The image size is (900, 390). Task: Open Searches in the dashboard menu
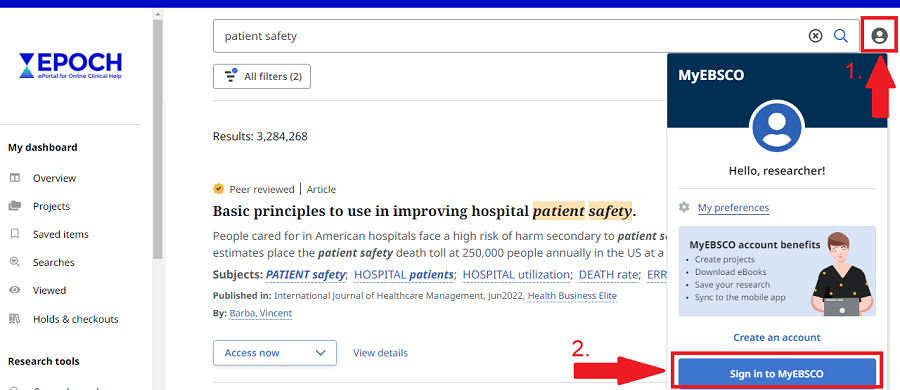53,262
